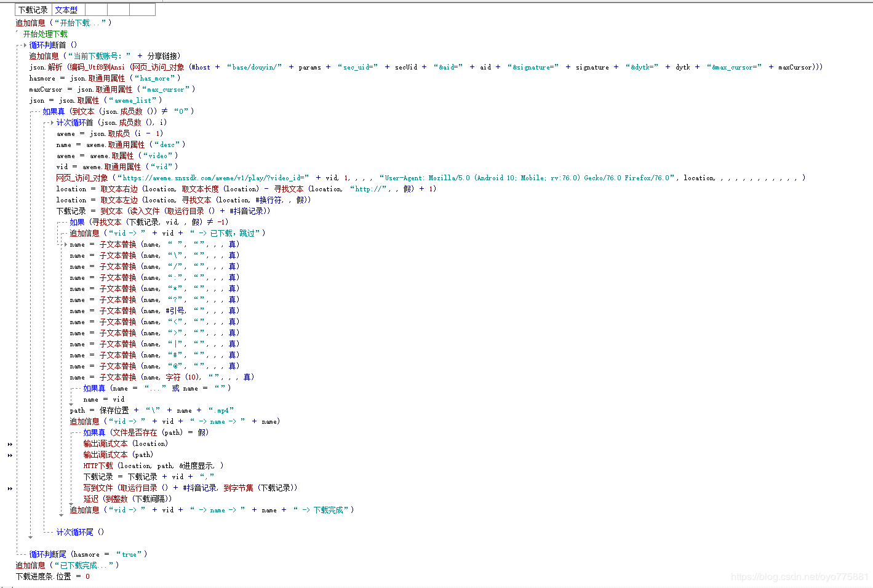Click the 下载进度条.位置 = 0 line
Image resolution: width=873 pixels, height=588 pixels.
point(52,576)
